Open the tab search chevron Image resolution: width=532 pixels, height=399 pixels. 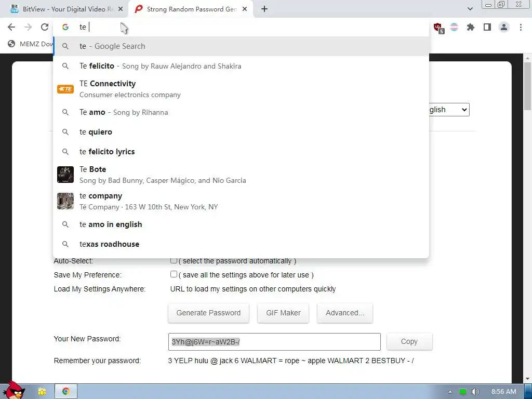470,9
